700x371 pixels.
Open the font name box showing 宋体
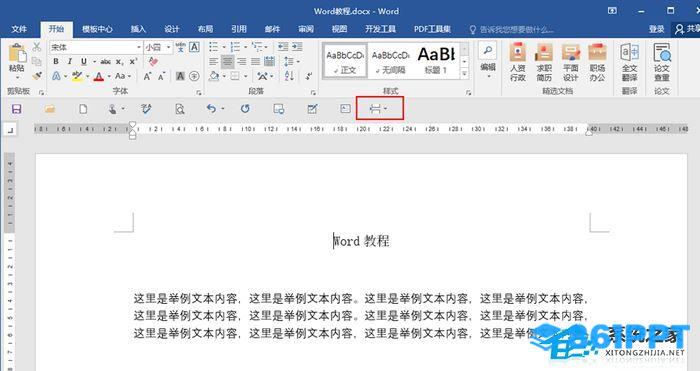(95, 47)
